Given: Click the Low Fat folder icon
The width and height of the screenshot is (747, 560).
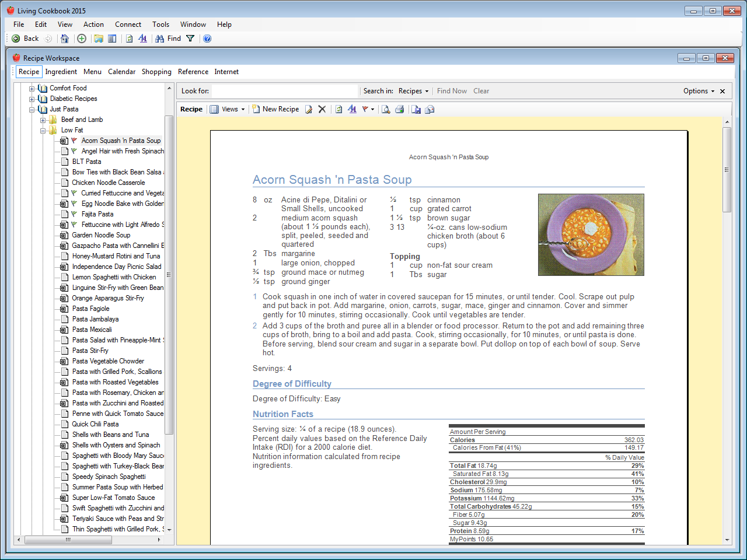Looking at the screenshot, I should point(53,130).
